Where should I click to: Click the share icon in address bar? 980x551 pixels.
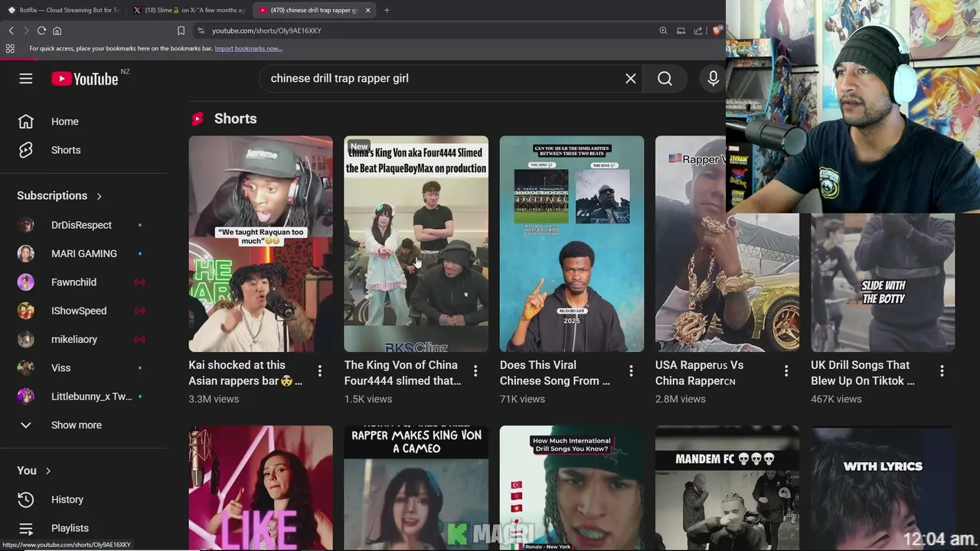698,31
